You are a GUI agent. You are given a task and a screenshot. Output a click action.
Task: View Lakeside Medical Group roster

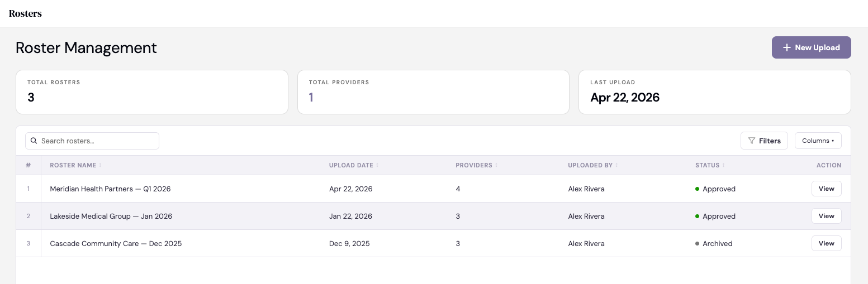click(x=826, y=216)
